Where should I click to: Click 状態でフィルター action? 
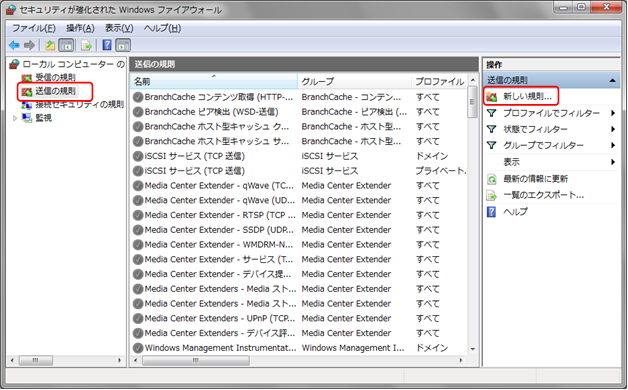[535, 129]
